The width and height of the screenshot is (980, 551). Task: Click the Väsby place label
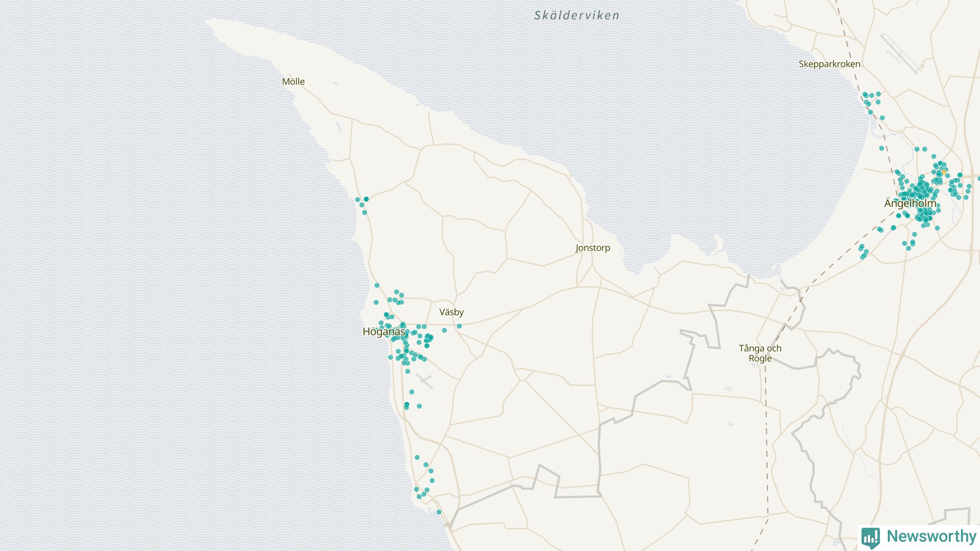(451, 312)
